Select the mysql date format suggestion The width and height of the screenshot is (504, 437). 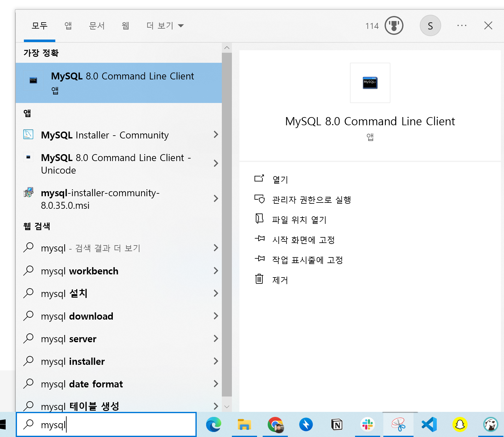(x=119, y=384)
